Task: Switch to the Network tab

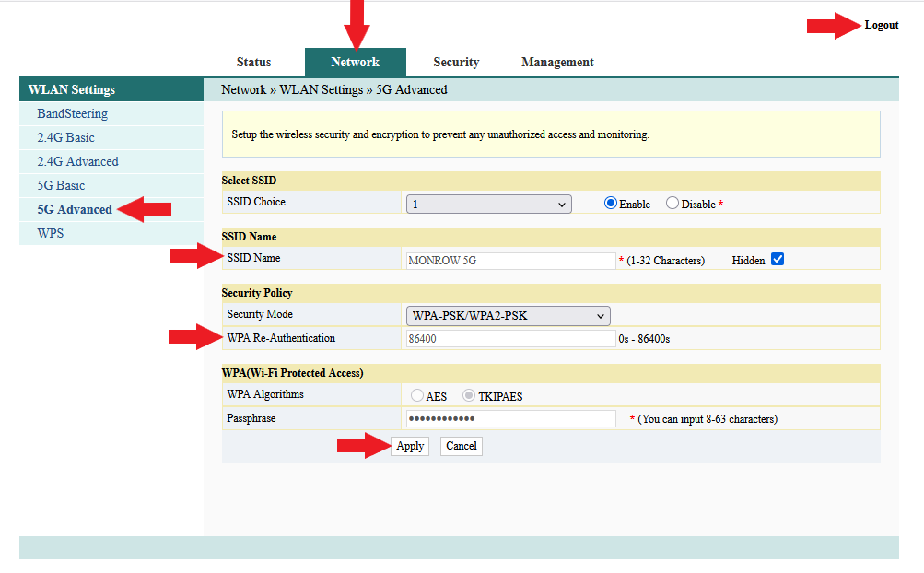Action: click(x=356, y=62)
